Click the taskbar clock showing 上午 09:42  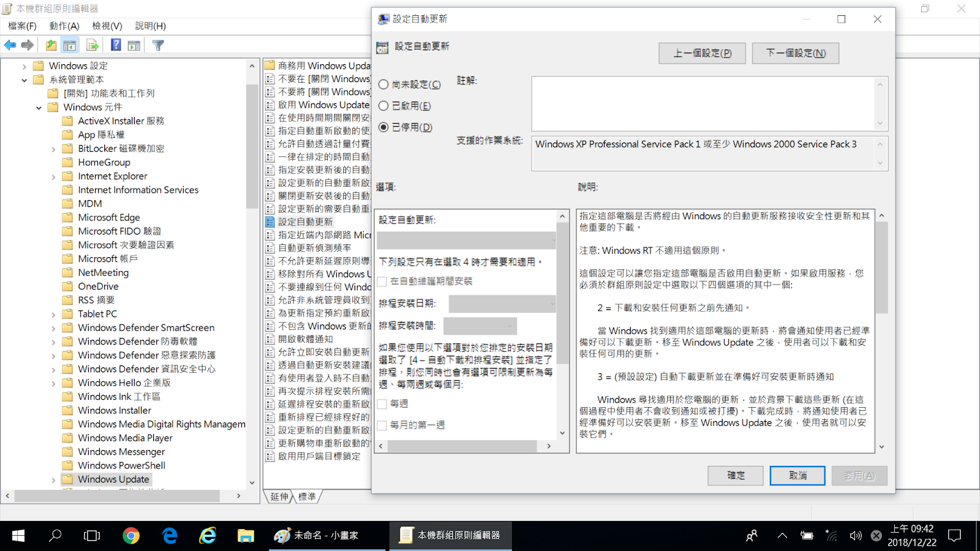click(x=912, y=536)
